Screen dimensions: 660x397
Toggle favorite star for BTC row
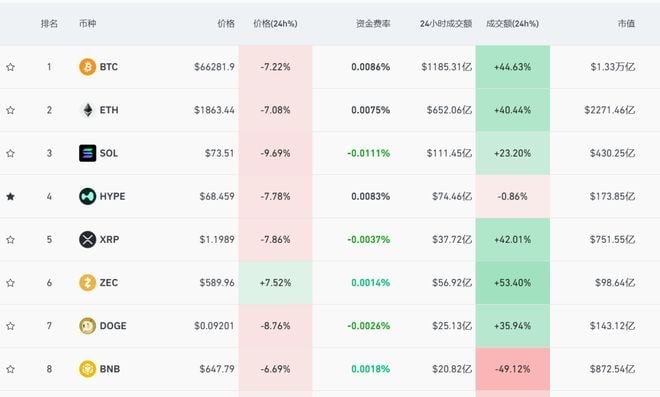coord(11,67)
